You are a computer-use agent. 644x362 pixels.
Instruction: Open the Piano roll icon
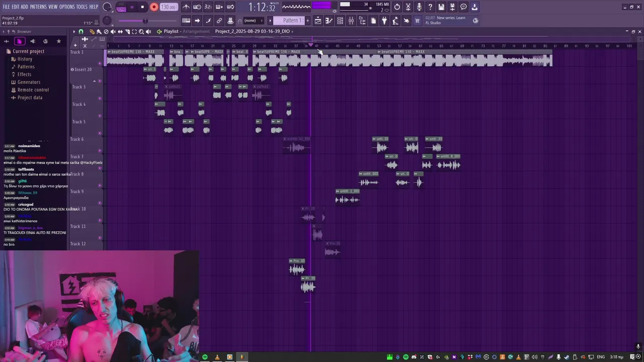pyautogui.click(x=329, y=21)
